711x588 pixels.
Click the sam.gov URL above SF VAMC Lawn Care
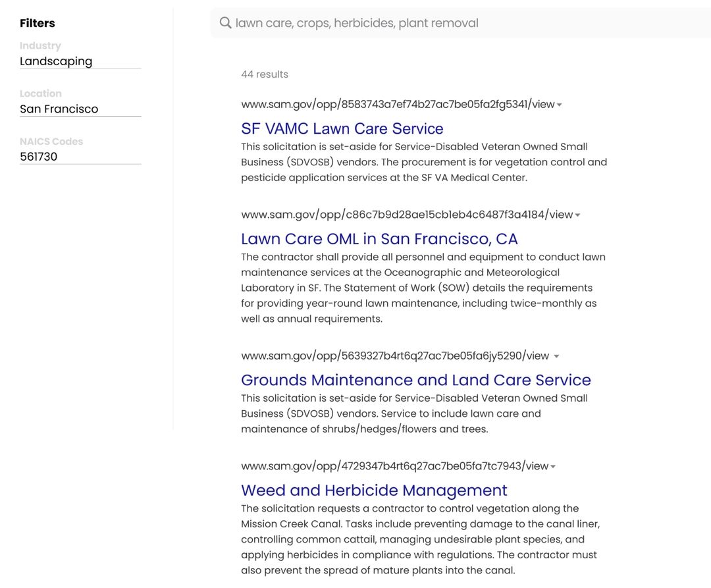[x=397, y=104]
